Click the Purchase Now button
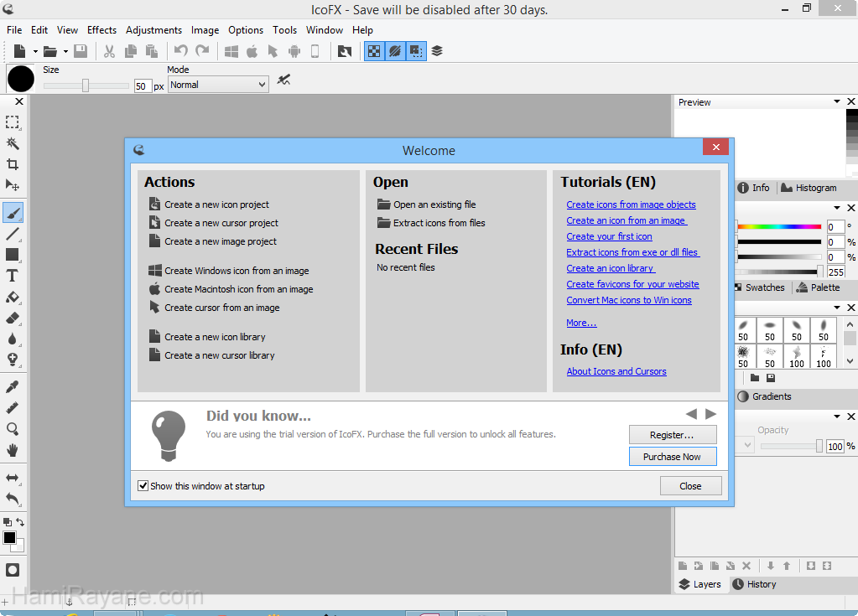Viewport: 858px width, 616px height. [x=672, y=457]
